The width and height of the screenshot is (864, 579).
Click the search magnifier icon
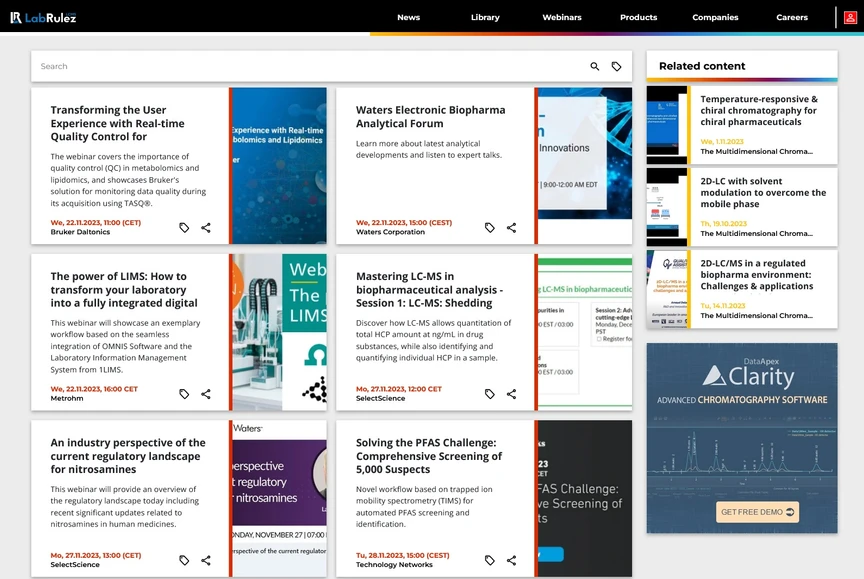click(595, 66)
